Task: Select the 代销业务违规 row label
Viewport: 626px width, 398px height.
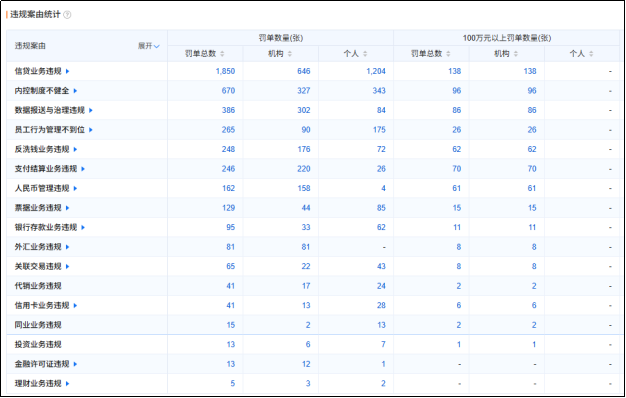Action: [x=38, y=286]
